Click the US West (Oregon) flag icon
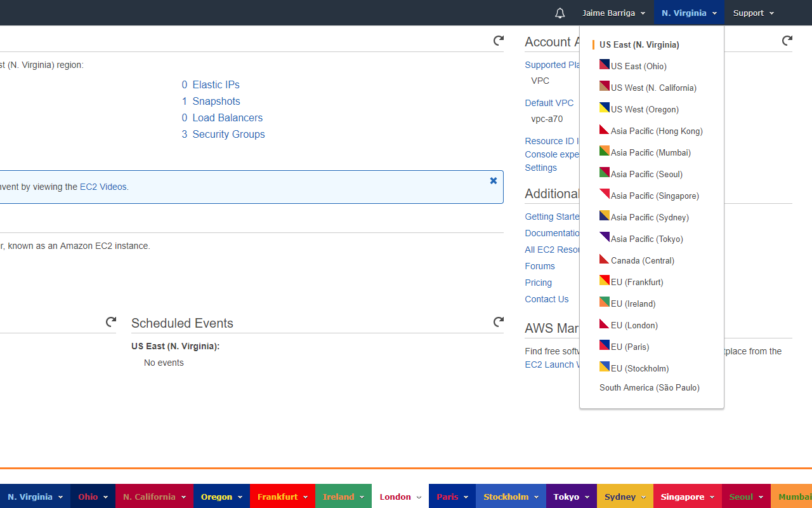The height and width of the screenshot is (508, 812). 605,108
